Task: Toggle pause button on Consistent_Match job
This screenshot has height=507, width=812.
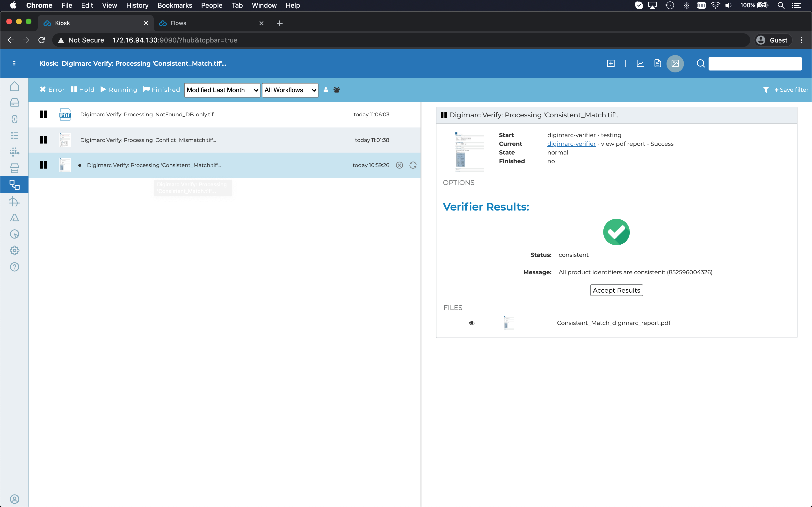Action: [x=43, y=165]
